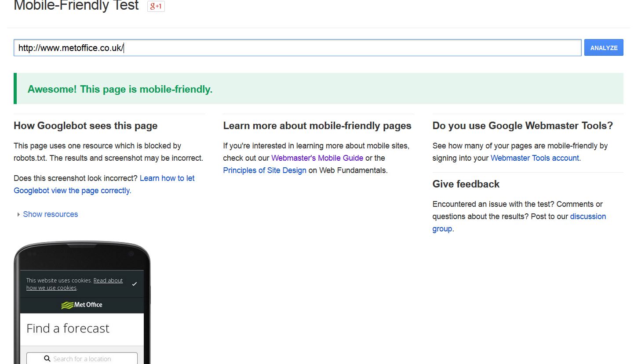Click the magnifier icon in location search
634x364 pixels.
click(47, 359)
